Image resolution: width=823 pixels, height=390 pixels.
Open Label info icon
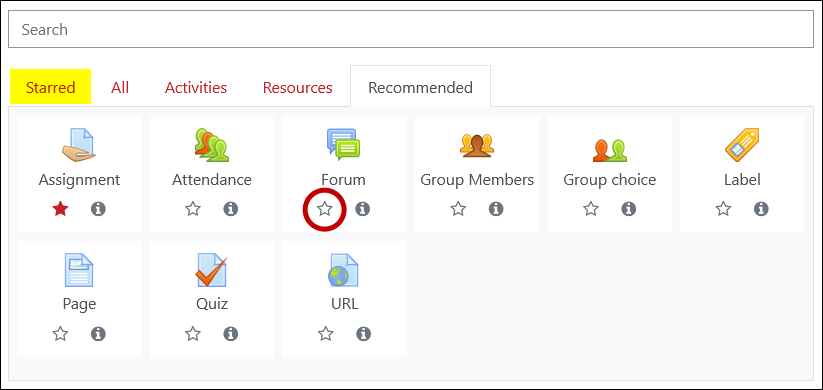tap(761, 209)
